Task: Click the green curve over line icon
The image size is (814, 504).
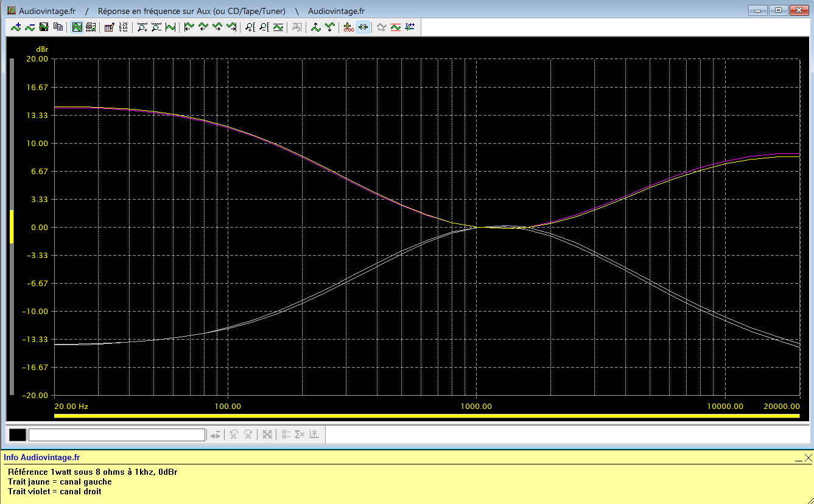Action: click(278, 27)
